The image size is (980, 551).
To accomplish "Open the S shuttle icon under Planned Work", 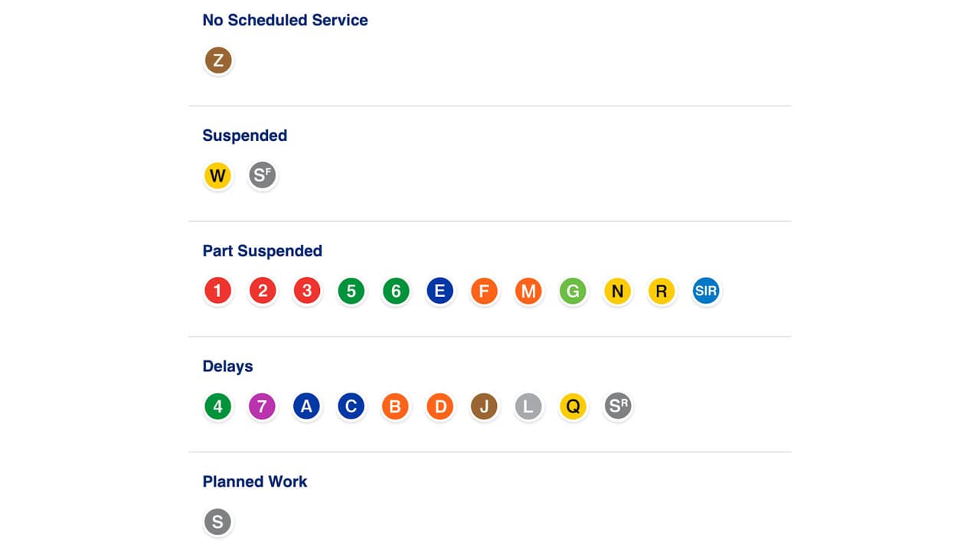I will (x=218, y=521).
